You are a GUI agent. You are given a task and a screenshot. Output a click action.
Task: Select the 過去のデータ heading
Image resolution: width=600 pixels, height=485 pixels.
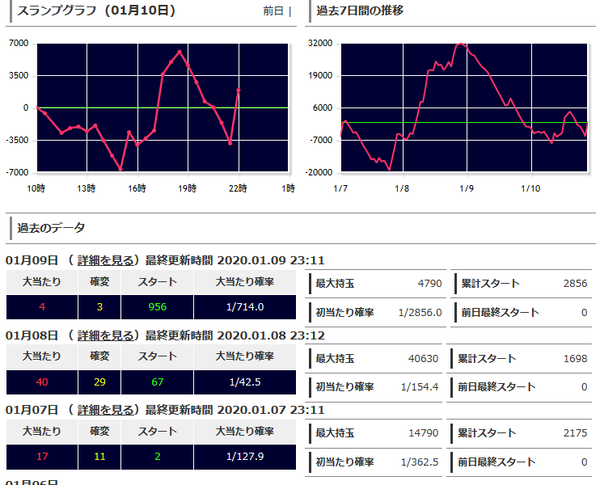click(x=51, y=228)
